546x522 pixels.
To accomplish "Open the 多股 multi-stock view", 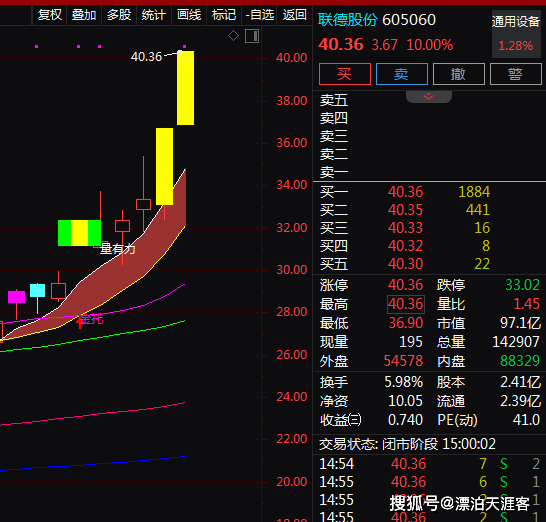I will tap(119, 15).
